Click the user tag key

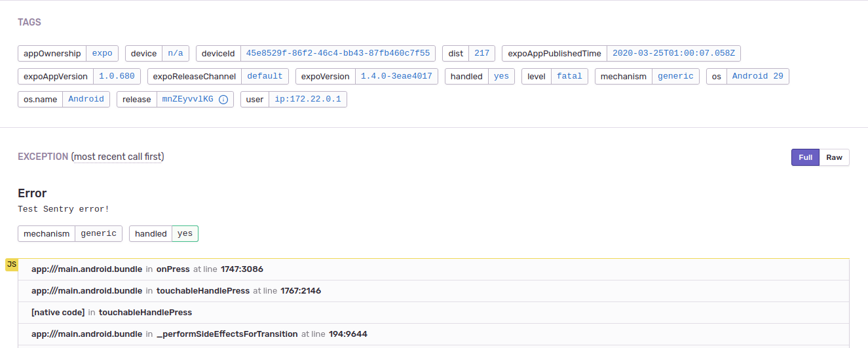point(255,100)
